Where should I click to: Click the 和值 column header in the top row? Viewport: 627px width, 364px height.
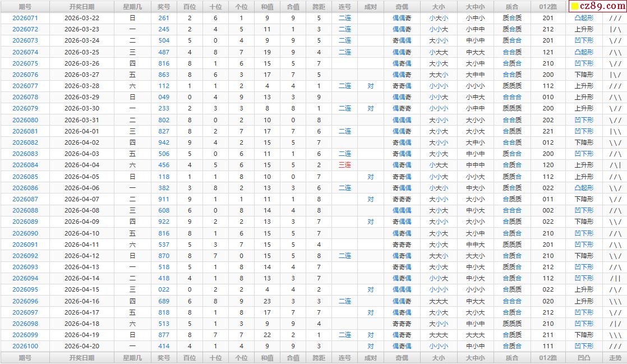[x=268, y=7]
